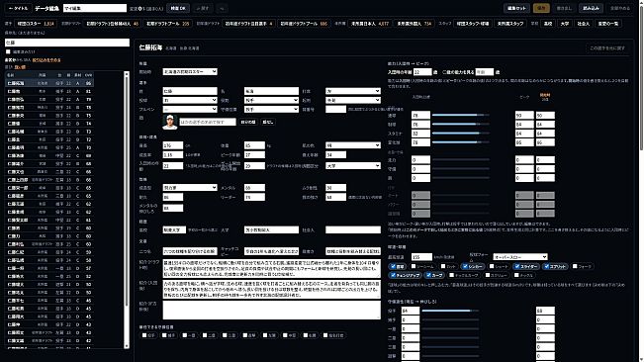Select the 社会人 tab

(x=584, y=24)
